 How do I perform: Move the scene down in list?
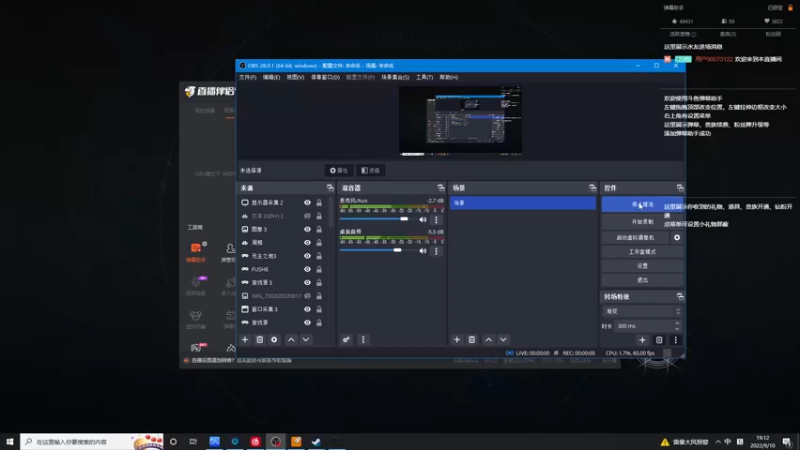(504, 340)
